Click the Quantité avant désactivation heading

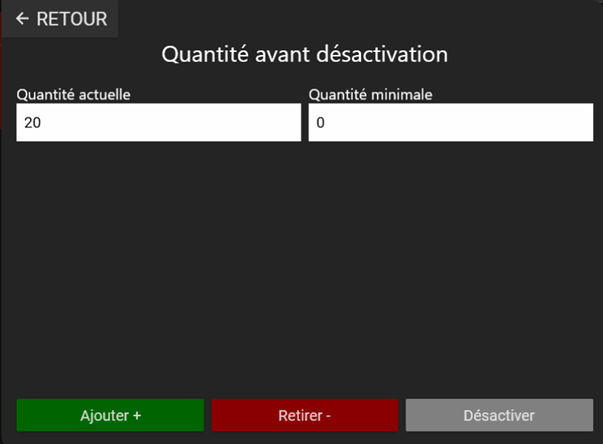[304, 54]
